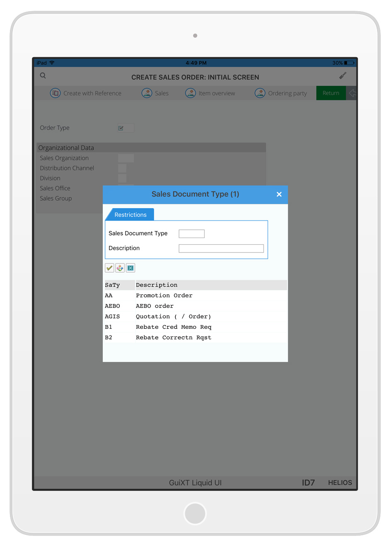
Task: Close the Sales Document Type dialog
Action: point(279,194)
